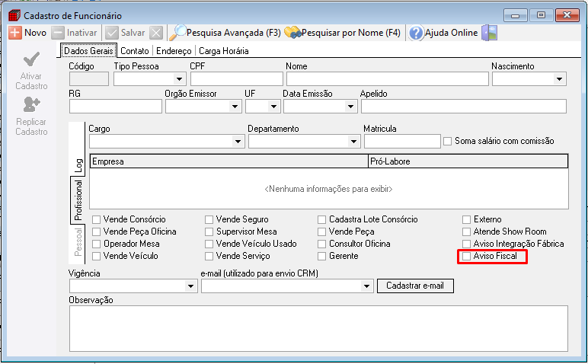The width and height of the screenshot is (588, 364).
Task: Open UF dropdown
Action: coord(273,107)
